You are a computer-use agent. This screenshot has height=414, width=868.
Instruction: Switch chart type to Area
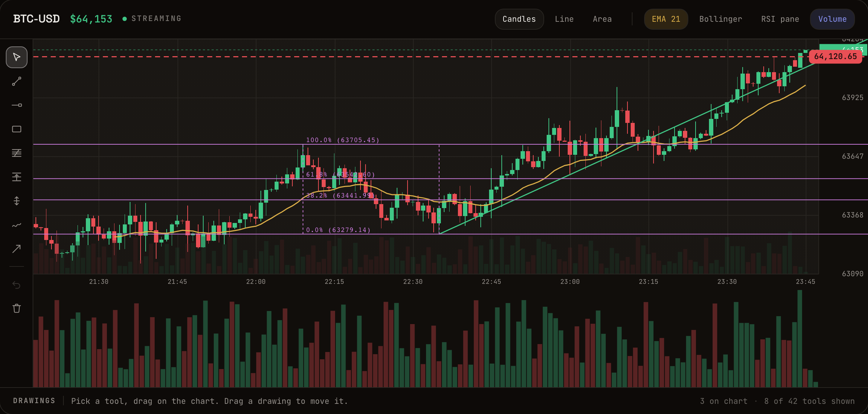[x=602, y=19]
